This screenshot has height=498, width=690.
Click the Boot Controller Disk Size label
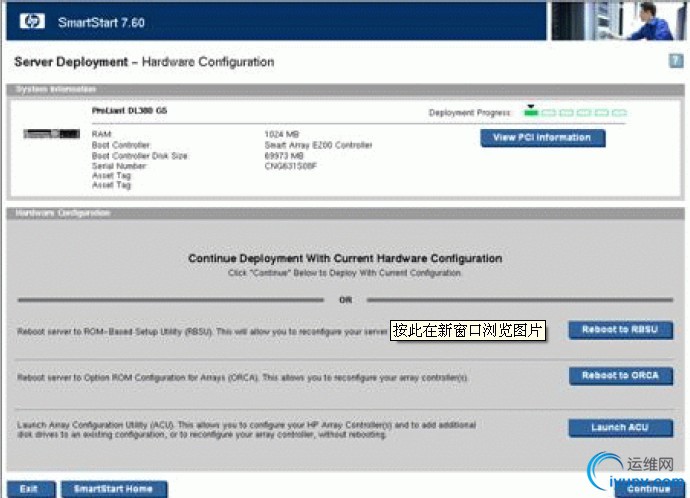(x=140, y=156)
